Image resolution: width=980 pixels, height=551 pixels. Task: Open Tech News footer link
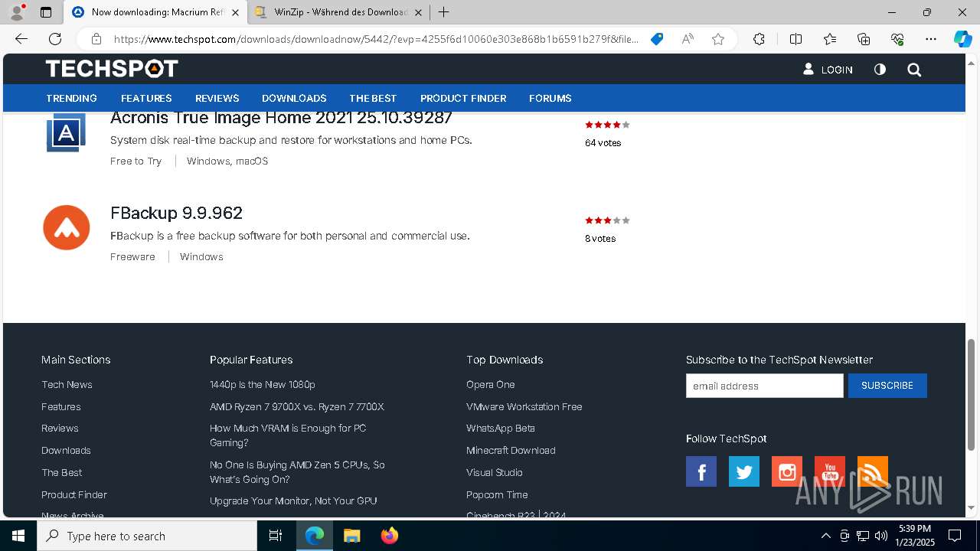67,384
